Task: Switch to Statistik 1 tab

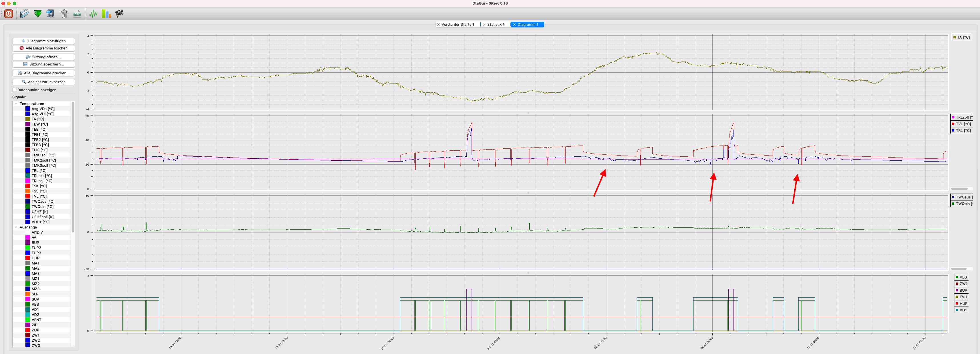Action: 496,24
